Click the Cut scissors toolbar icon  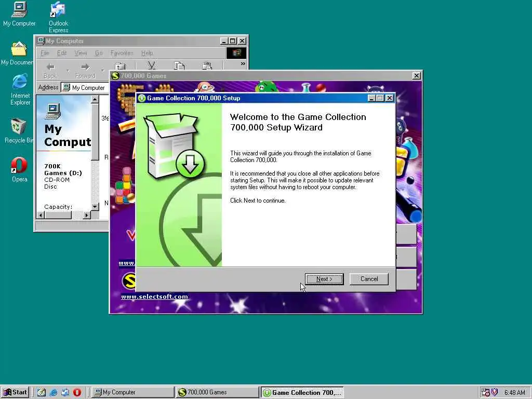tap(152, 66)
